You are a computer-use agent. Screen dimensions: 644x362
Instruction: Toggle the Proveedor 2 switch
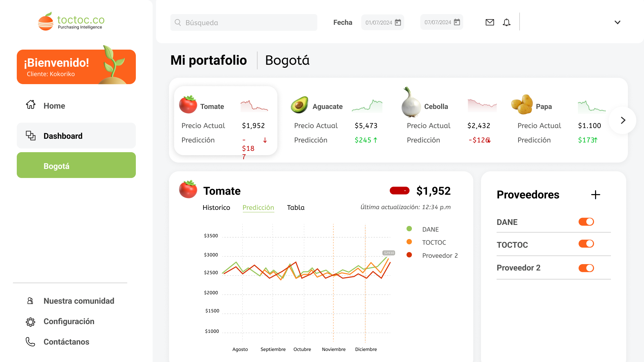point(586,268)
